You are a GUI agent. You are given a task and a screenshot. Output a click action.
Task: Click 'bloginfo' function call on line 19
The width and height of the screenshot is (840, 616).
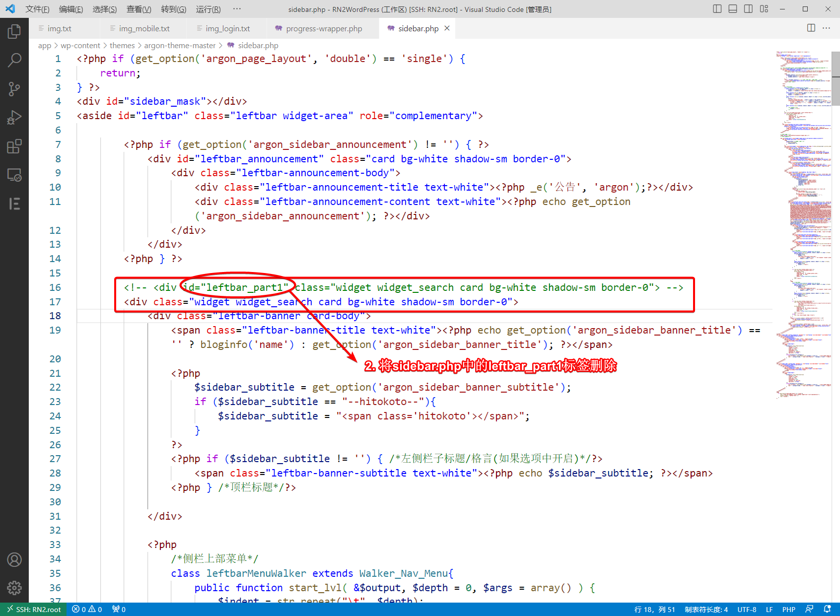[224, 344]
